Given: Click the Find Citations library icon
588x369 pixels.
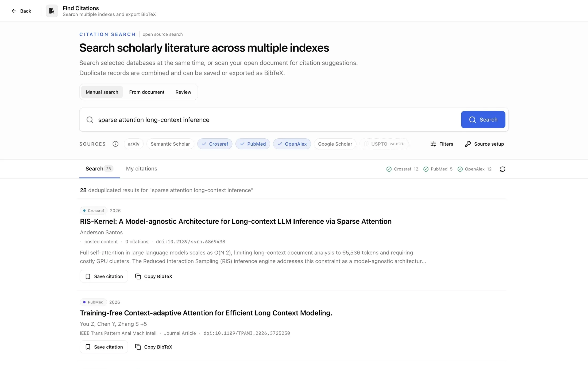Looking at the screenshot, I should [x=52, y=11].
